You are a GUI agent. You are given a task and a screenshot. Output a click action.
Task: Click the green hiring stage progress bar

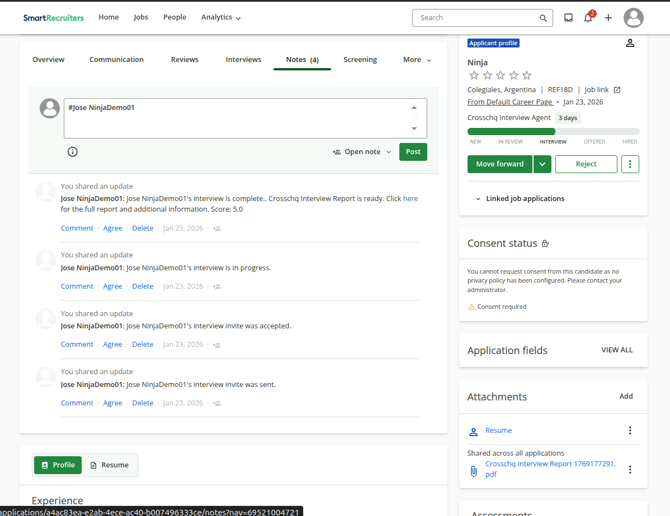pyautogui.click(x=511, y=131)
